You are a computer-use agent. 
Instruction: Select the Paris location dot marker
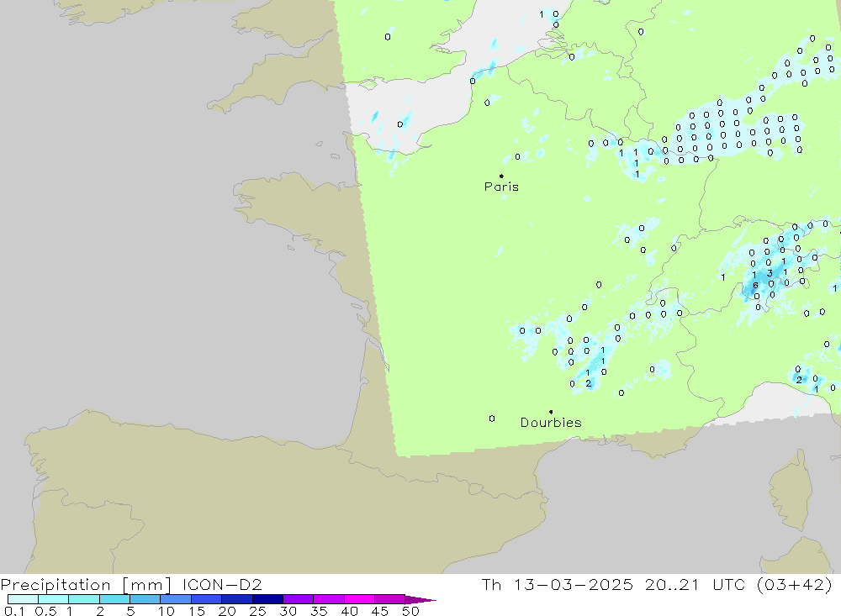(501, 176)
